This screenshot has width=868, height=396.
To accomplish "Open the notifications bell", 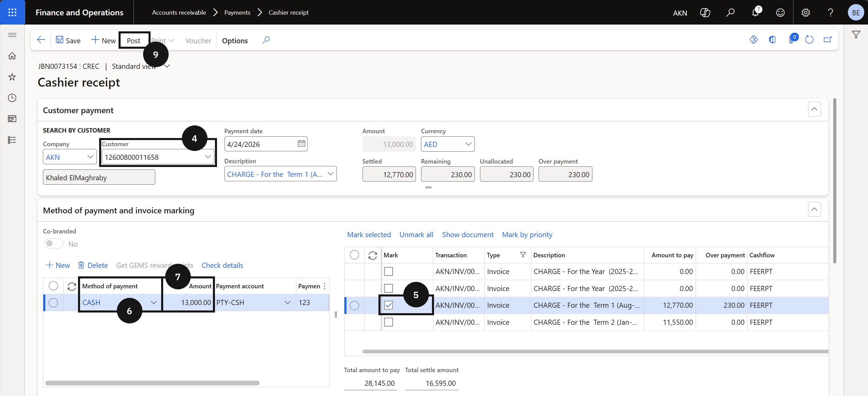I will coord(755,13).
